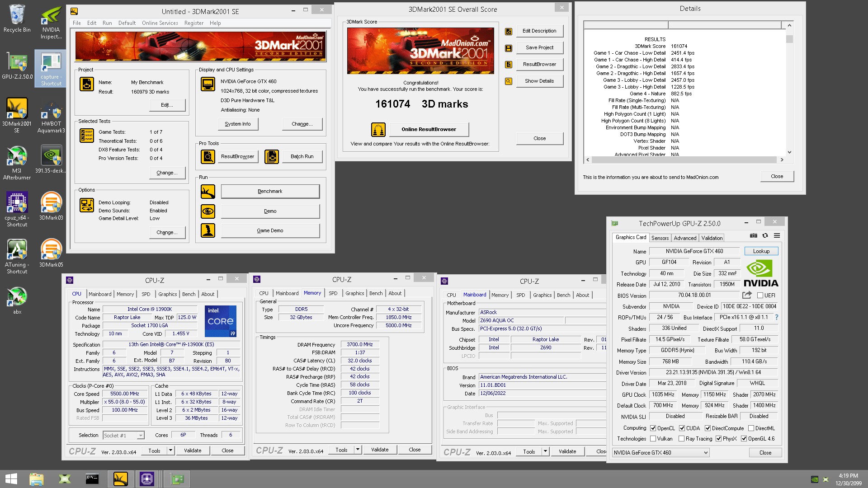Launch 3DMark05 desktop icon

coord(51,253)
